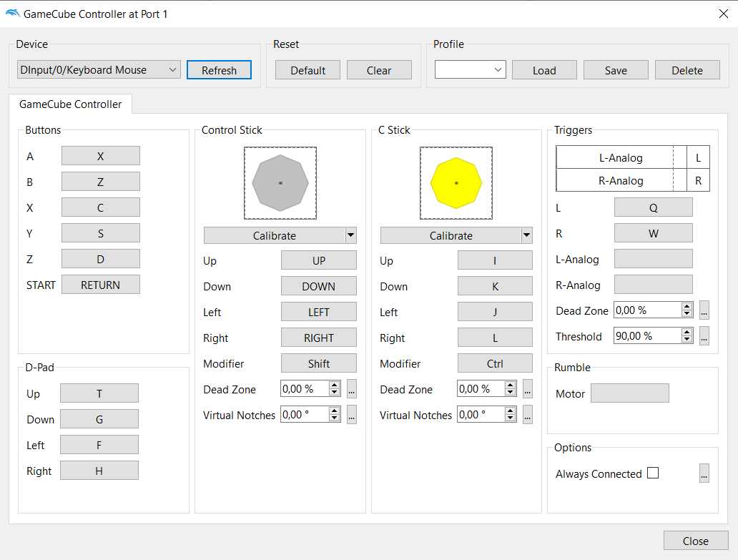Screen dimensions: 738x560
Task: Assign a key to empty L-Analog mapping
Action: coord(654,259)
